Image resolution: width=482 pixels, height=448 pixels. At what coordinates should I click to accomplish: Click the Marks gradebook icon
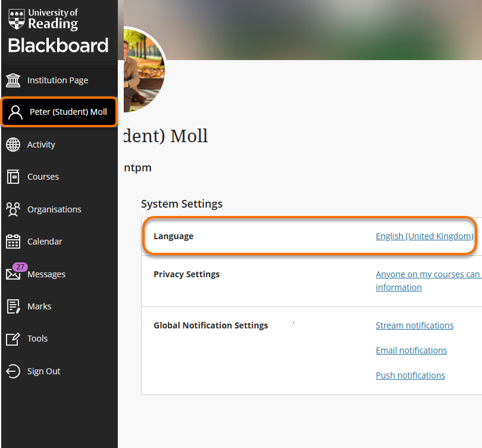click(13, 306)
